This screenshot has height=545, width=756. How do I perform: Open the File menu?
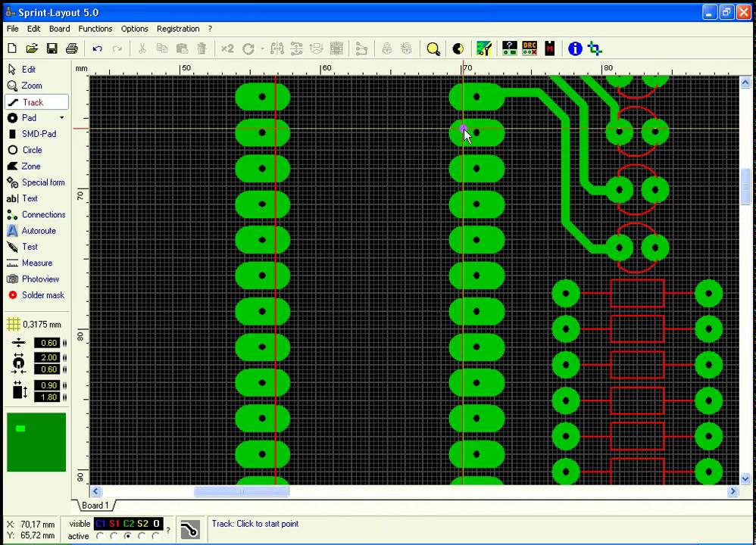13,29
